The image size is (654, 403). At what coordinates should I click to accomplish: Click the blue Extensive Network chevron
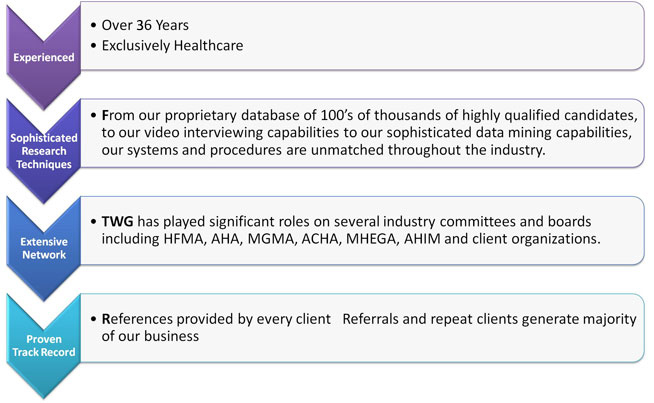[44, 248]
